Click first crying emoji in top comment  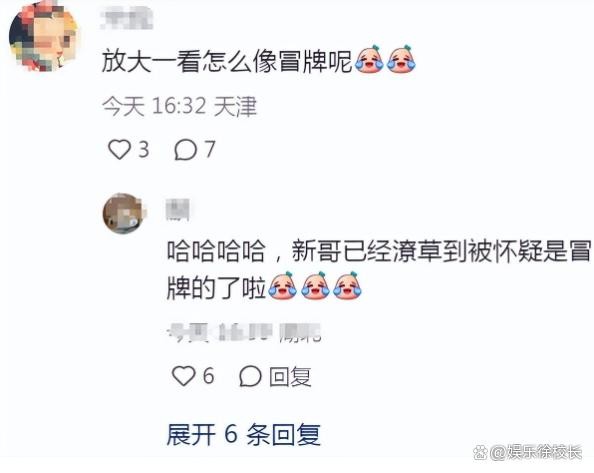tap(369, 59)
